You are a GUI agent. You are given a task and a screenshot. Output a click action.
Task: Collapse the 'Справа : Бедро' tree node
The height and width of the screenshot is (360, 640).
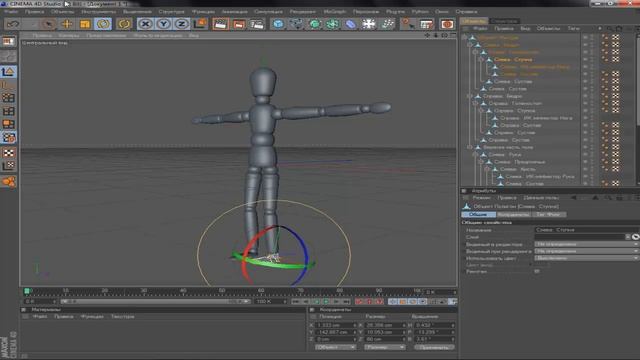pos(470,96)
